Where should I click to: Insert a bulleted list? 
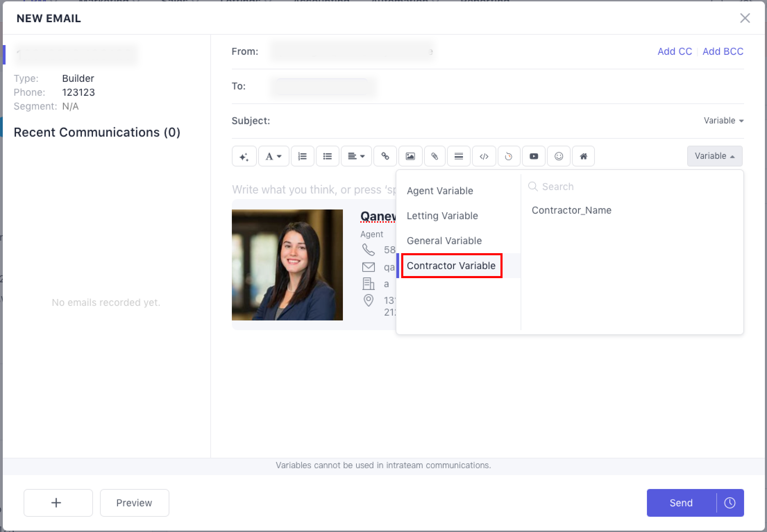tap(327, 156)
